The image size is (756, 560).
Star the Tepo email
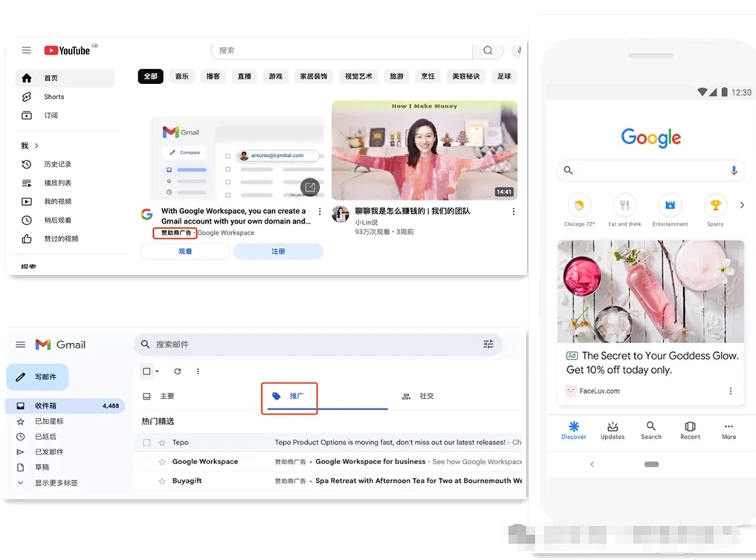point(162,443)
